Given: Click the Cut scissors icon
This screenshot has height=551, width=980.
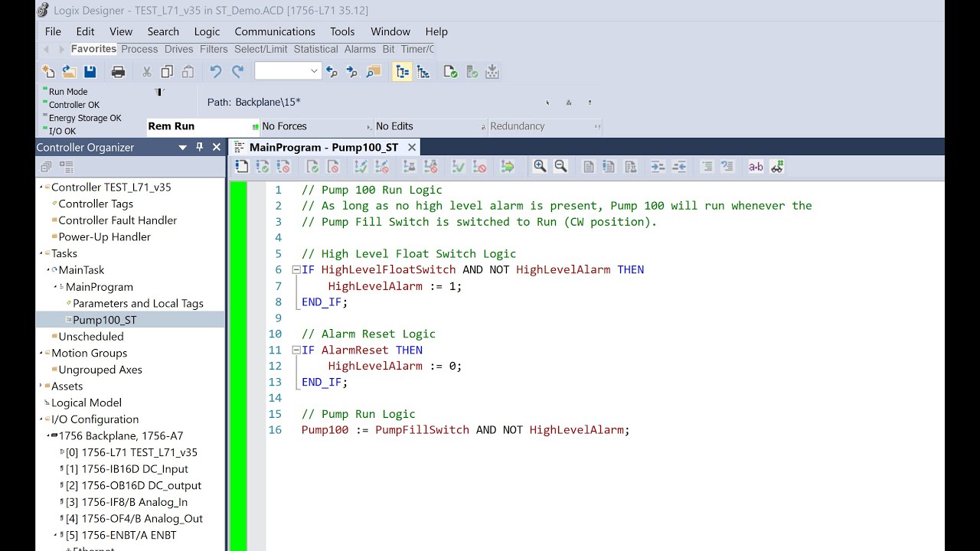Looking at the screenshot, I should 146,71.
